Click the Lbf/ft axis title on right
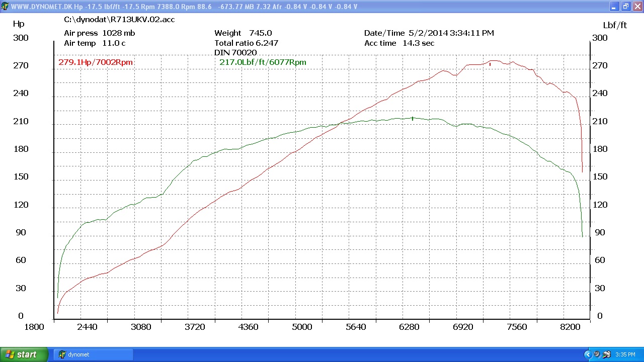Image resolution: width=644 pixels, height=362 pixels. [615, 25]
